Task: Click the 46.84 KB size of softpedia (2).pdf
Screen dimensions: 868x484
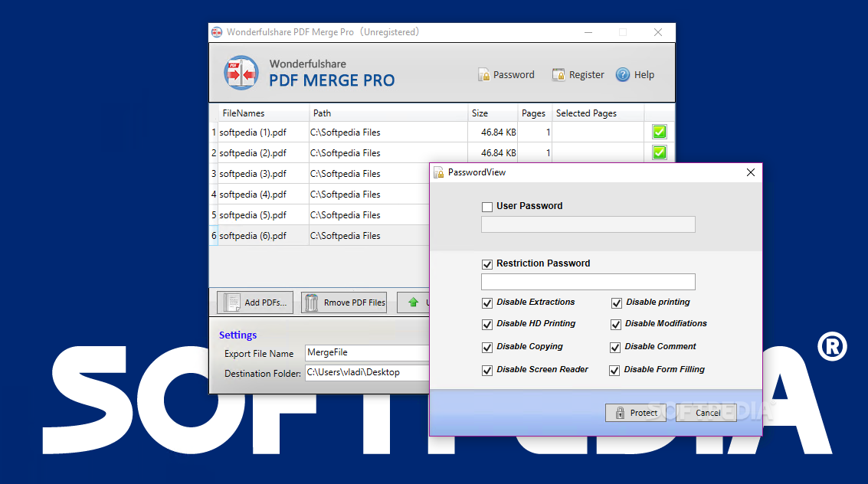Action: 498,153
